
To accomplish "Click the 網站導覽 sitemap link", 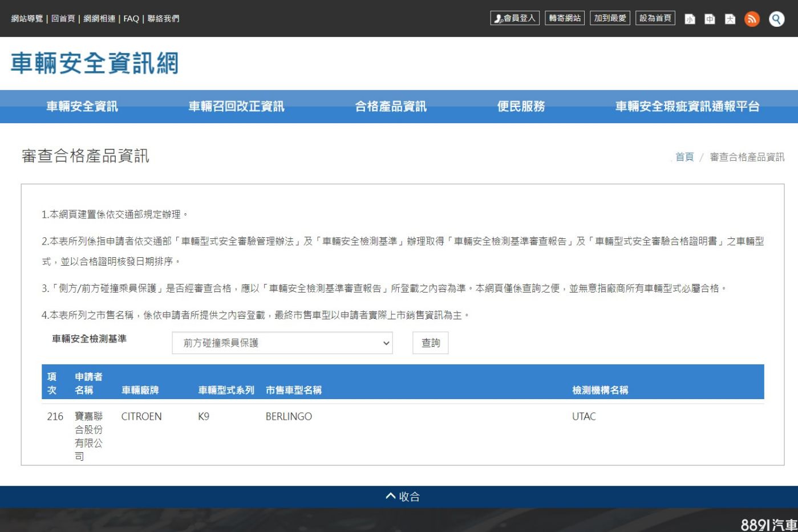I will click(27, 18).
